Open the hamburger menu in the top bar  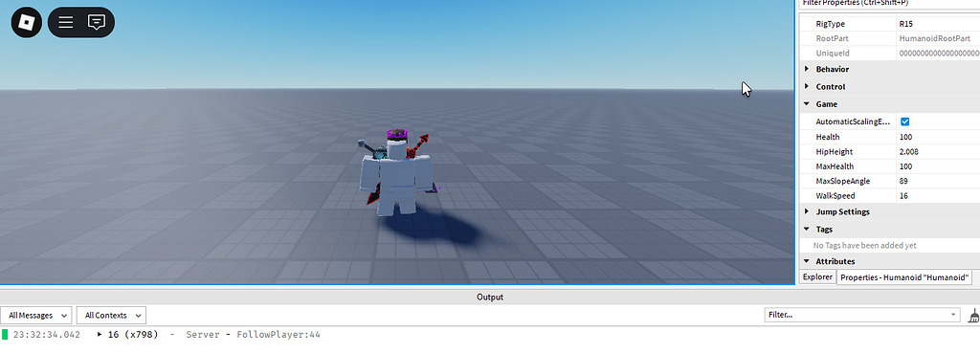(x=66, y=23)
